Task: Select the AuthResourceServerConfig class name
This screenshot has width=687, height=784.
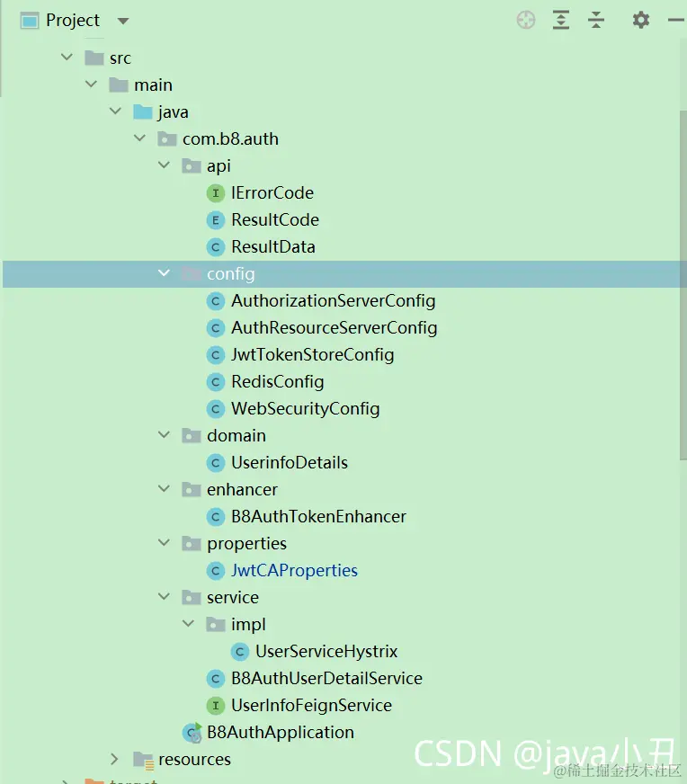Action: coord(335,328)
